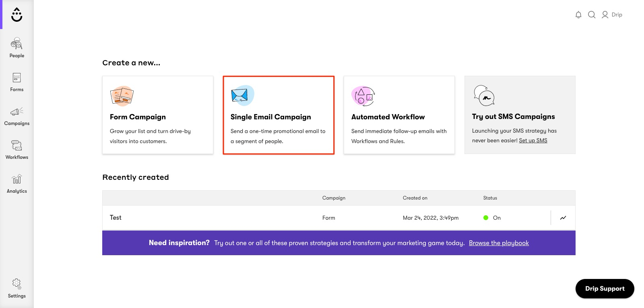Screen dimensions: 644x308
Task: Click the Set up SMS link
Action: [533, 141]
